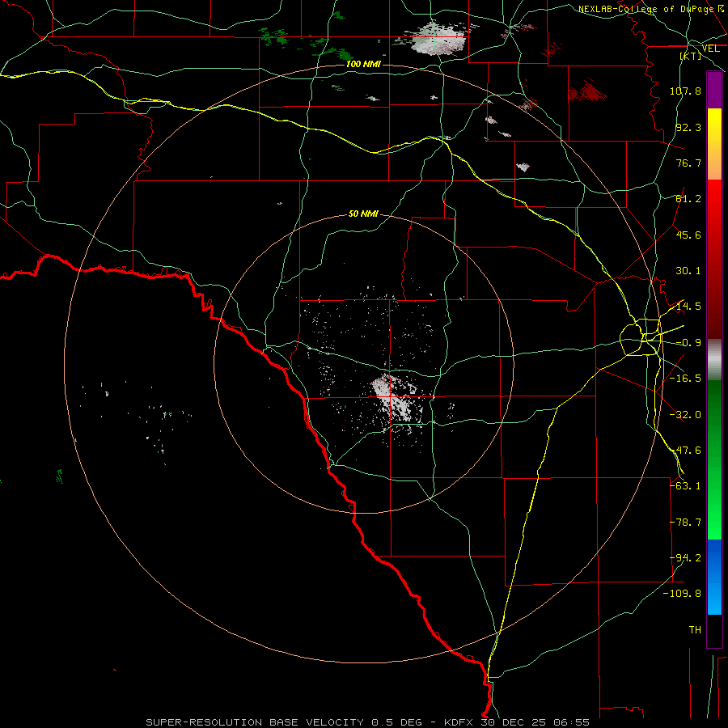Click the TH label at the scale bottom
The width and height of the screenshot is (728, 728).
coord(695,630)
